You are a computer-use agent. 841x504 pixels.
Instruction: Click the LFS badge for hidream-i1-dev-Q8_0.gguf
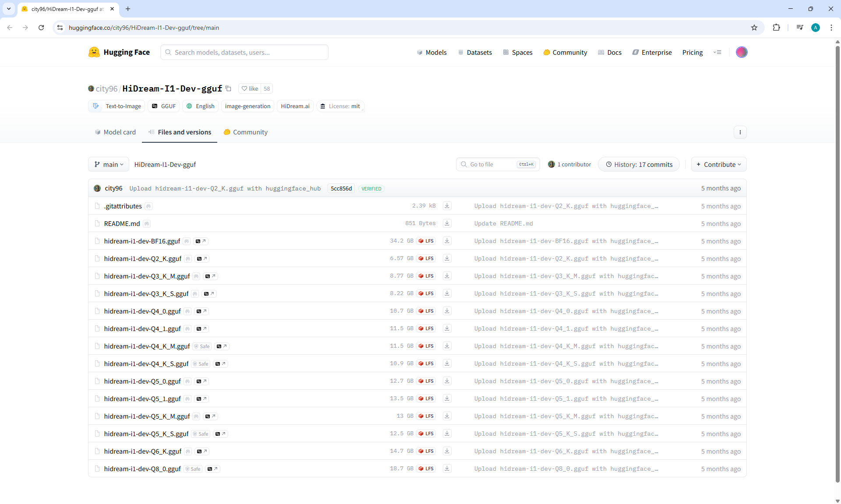pyautogui.click(x=426, y=469)
